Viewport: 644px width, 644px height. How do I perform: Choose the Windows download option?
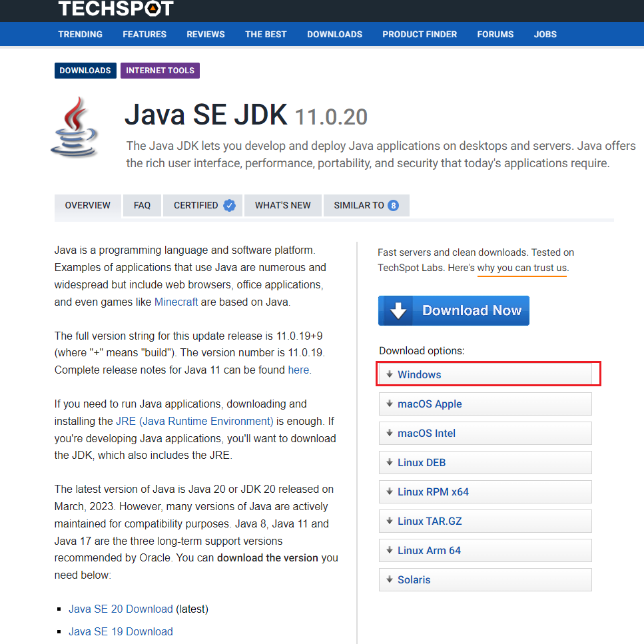[485, 374]
